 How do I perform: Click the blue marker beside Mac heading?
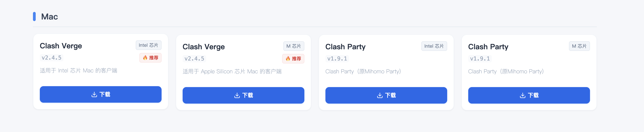point(35,17)
